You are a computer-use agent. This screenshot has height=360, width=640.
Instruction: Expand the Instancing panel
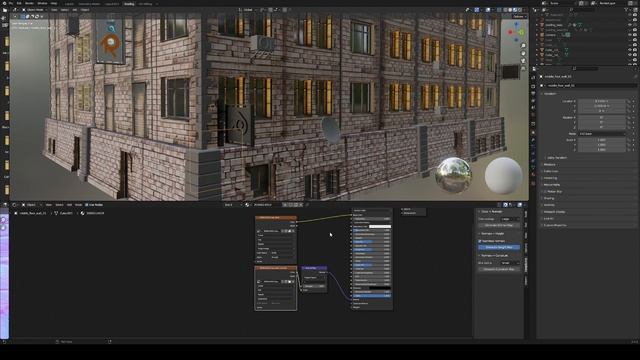(x=550, y=178)
